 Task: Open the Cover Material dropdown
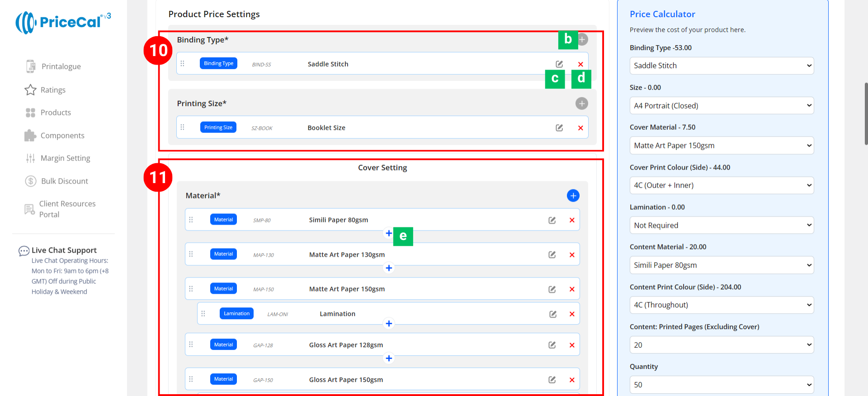point(722,146)
